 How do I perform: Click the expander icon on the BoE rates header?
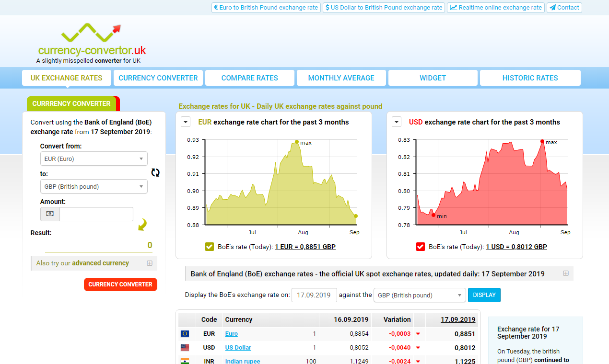[566, 273]
